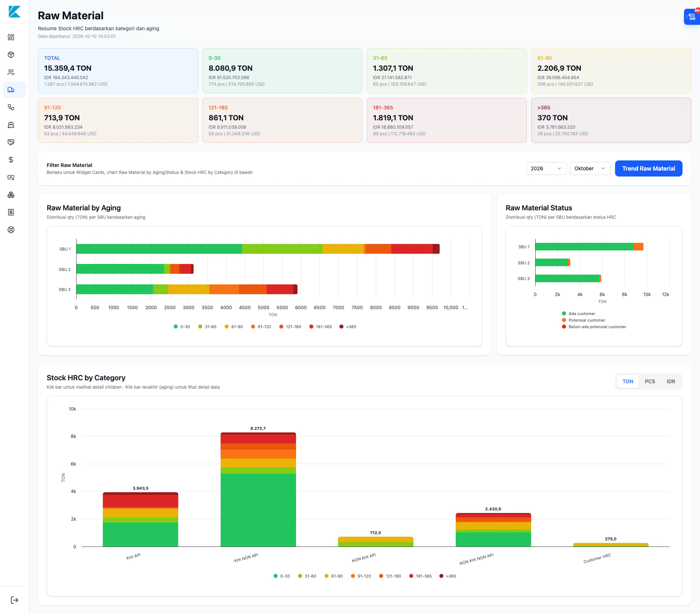Image resolution: width=700 pixels, height=614 pixels.
Task: Switch Stock HRC chart to TON
Action: [628, 381]
